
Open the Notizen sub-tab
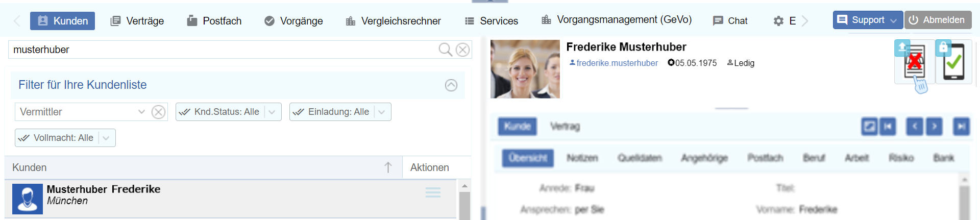pos(582,158)
